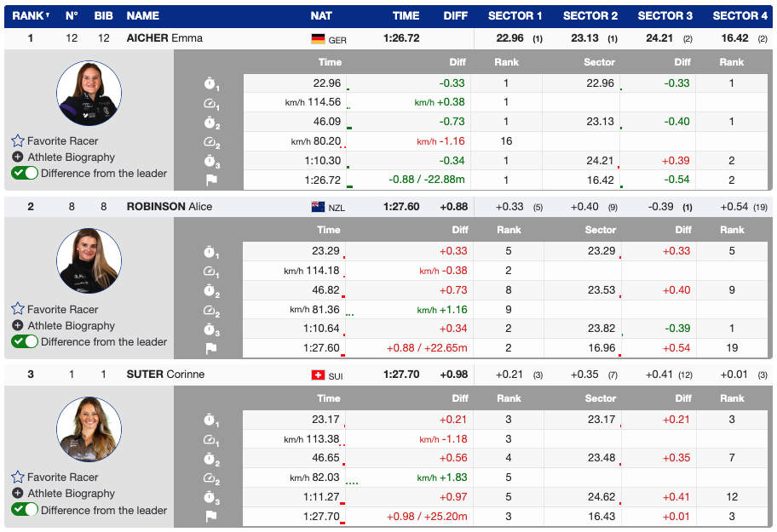
Task: Open Alice Robinson's Athlete Biography link
Action: pos(71,326)
